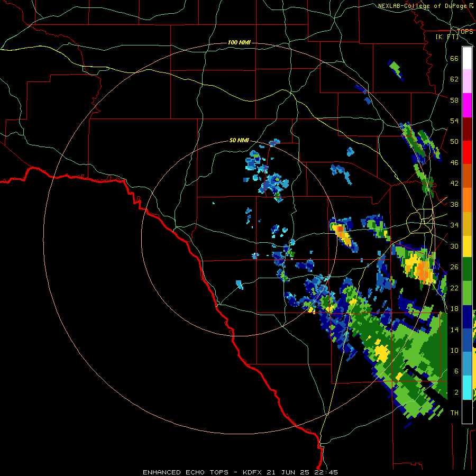Select the TOPS legend title
This screenshot has height=476, width=476.
[x=465, y=32]
